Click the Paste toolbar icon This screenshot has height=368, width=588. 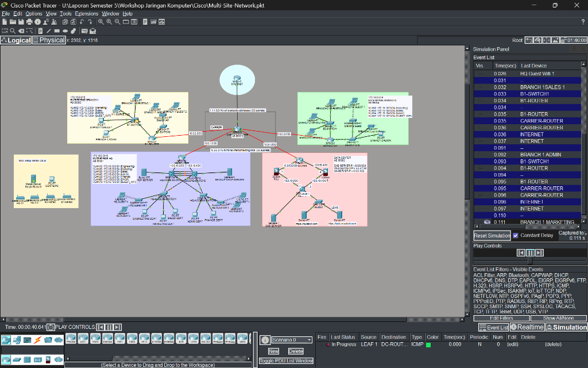73,22
